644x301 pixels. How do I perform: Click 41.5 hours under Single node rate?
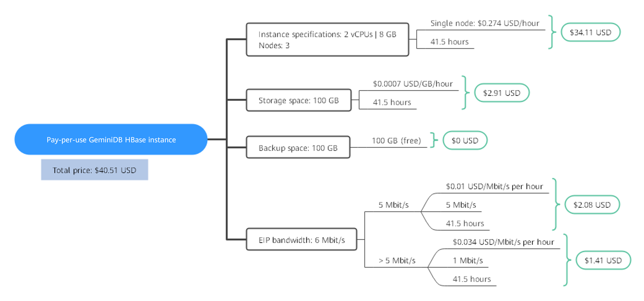(449, 42)
